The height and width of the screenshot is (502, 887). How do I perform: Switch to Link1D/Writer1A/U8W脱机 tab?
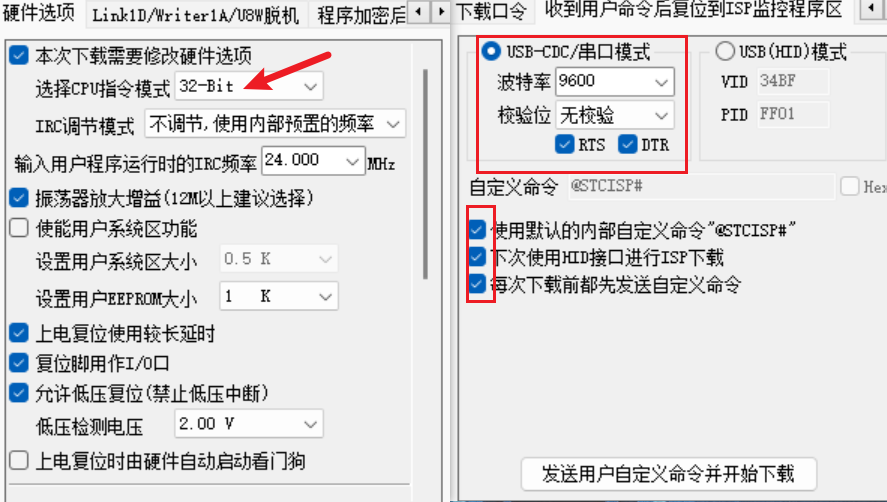click(195, 14)
